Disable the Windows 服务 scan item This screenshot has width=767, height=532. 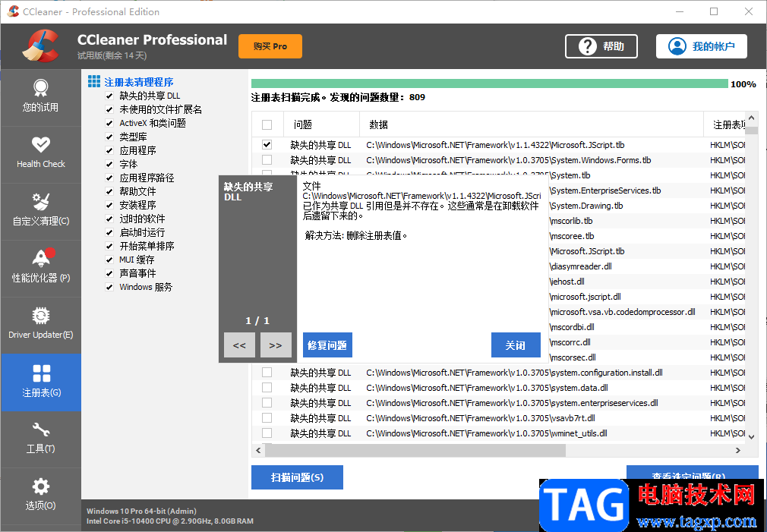click(108, 287)
